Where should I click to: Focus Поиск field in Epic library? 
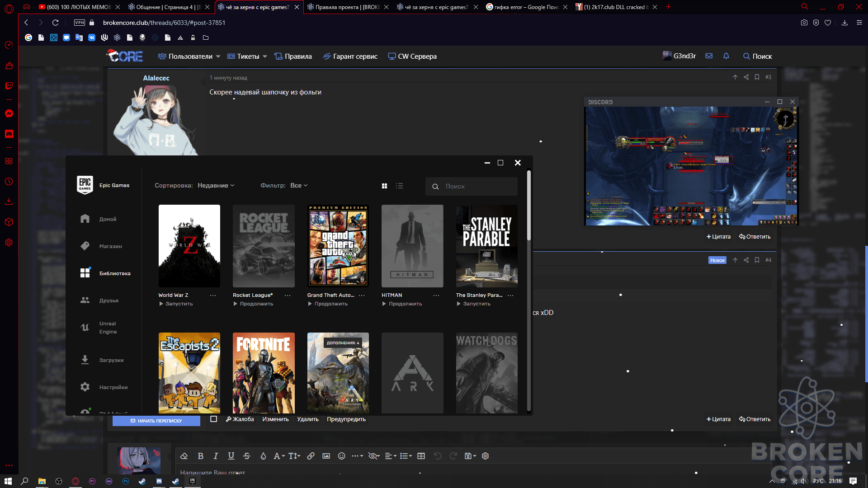point(472,186)
